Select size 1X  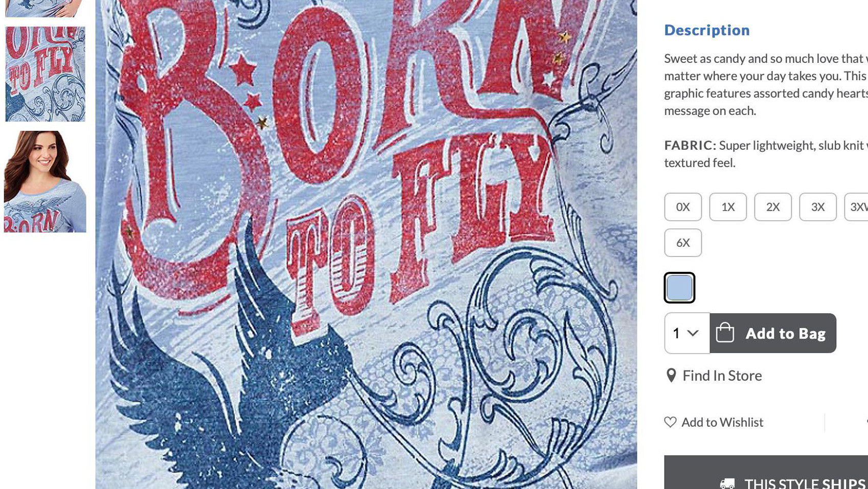(728, 207)
